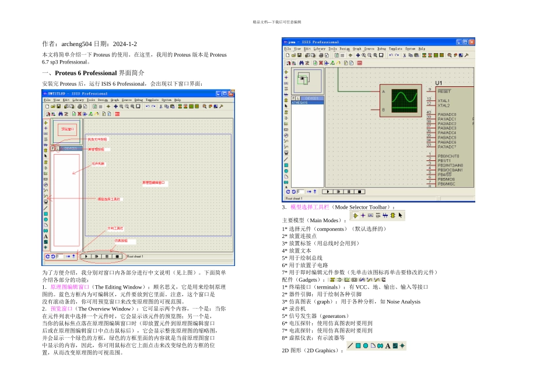
Task: Open File menu in UNTITLED ISIS window
Action: pos(47,100)
